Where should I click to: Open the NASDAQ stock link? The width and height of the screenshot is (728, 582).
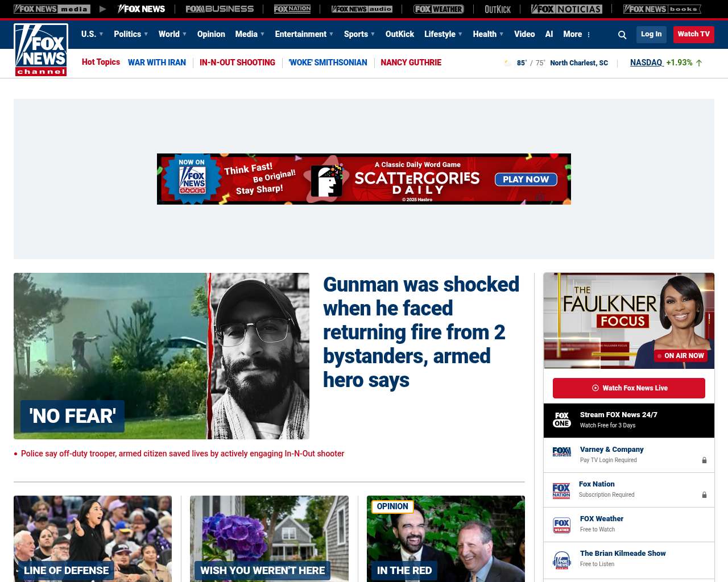coord(647,63)
